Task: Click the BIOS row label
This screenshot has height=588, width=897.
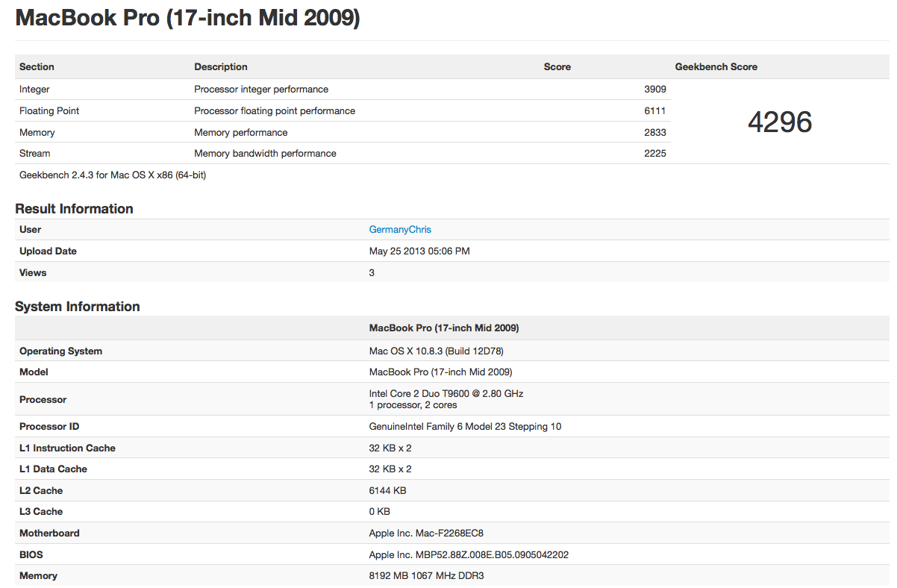Action: coord(31,555)
